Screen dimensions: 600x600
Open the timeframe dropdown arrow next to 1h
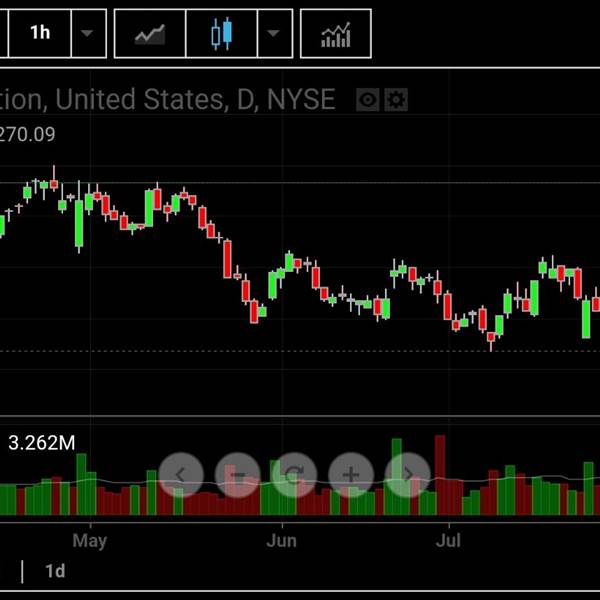click(x=88, y=33)
